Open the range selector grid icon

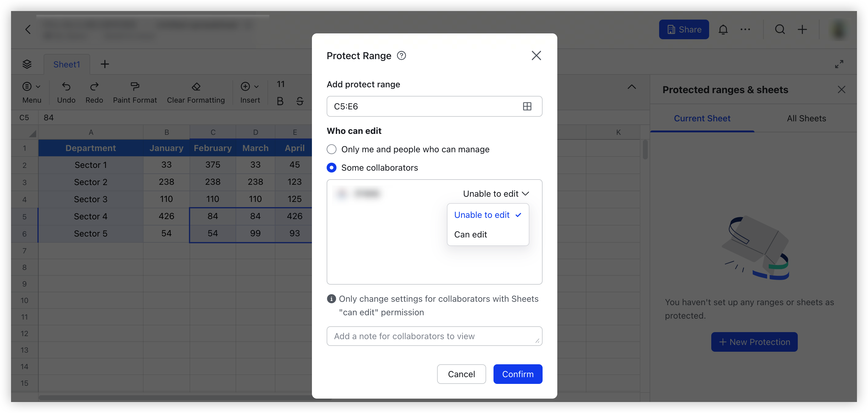527,106
